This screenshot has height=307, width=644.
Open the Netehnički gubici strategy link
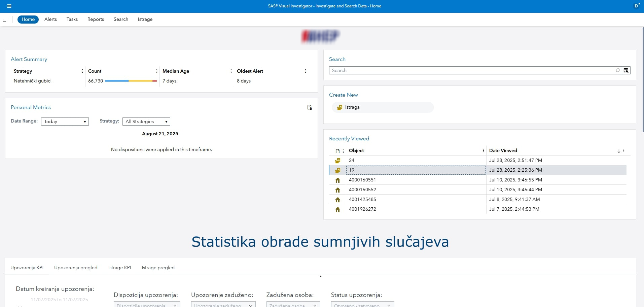(x=33, y=81)
